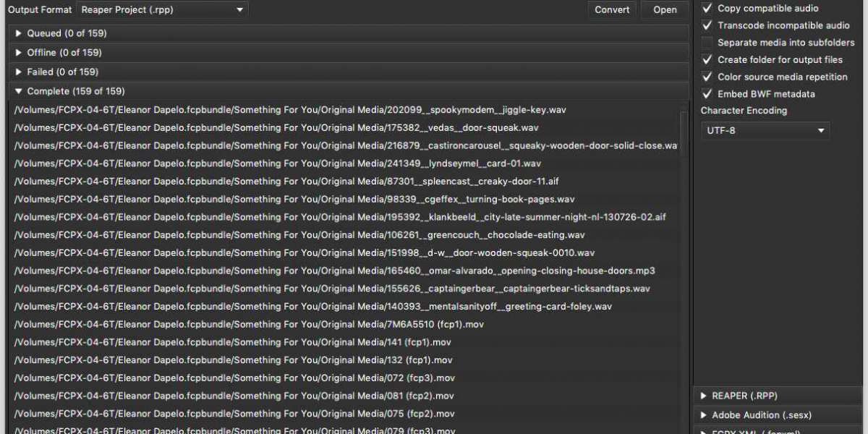Viewport: 868px width, 434px height.
Task: Open the Character Encoding UTF-8 dropdown
Action: [x=765, y=130]
